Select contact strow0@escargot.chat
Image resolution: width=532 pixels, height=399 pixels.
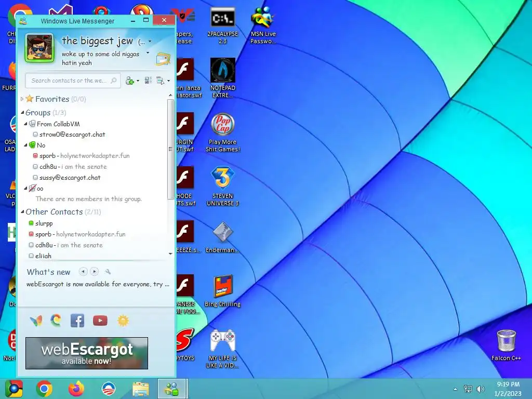click(x=72, y=135)
